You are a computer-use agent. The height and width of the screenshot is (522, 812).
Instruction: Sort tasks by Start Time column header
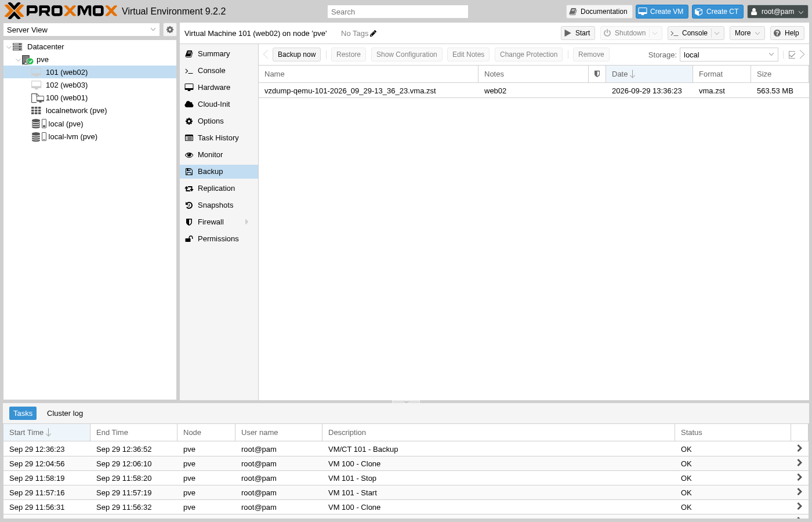[x=46, y=432]
